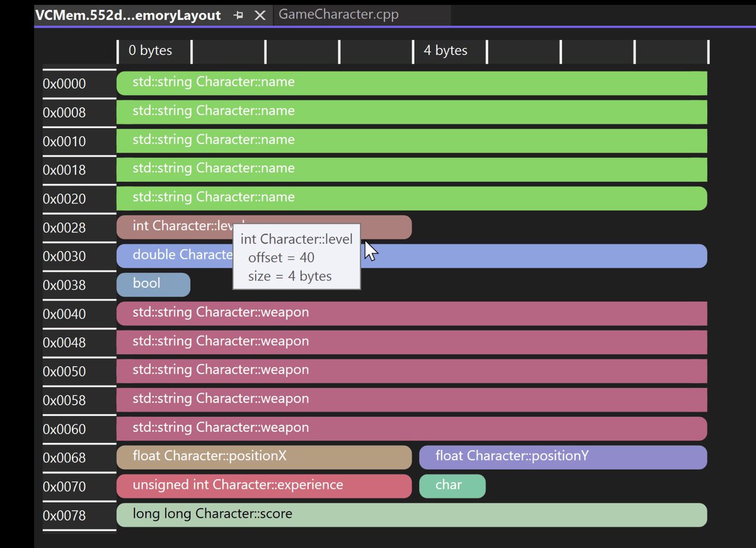Select the weapon block at 0x0040
756x548 pixels.
pos(412,314)
